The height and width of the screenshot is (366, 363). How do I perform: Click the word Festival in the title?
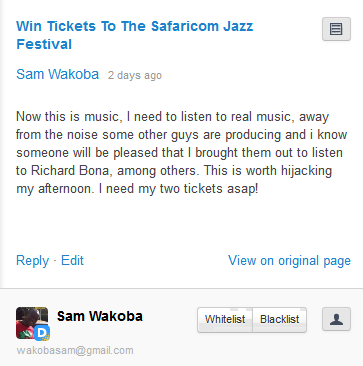[44, 44]
